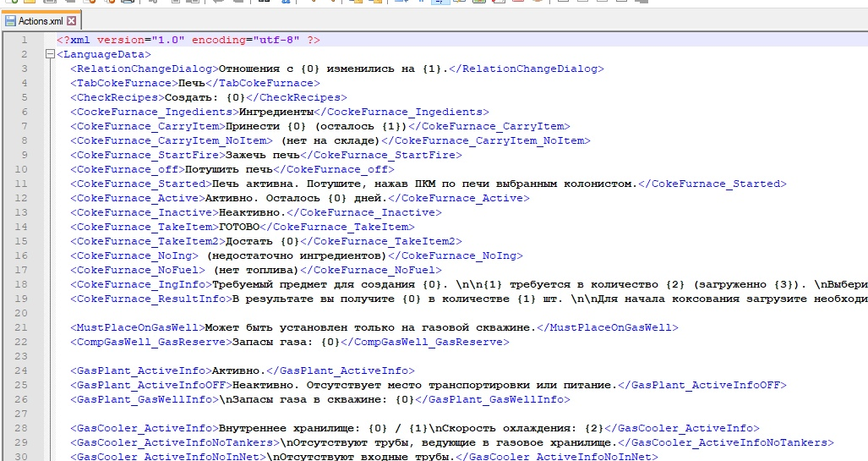Click the text (нет на складе)
Image resolution: width=868 pixels, height=461 pixels.
coord(330,140)
